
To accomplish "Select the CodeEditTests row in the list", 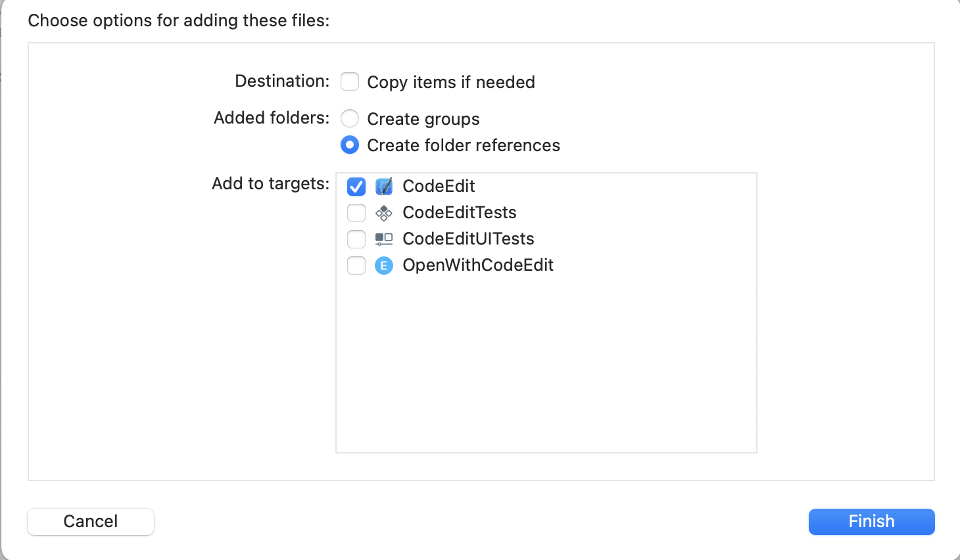I will point(459,212).
